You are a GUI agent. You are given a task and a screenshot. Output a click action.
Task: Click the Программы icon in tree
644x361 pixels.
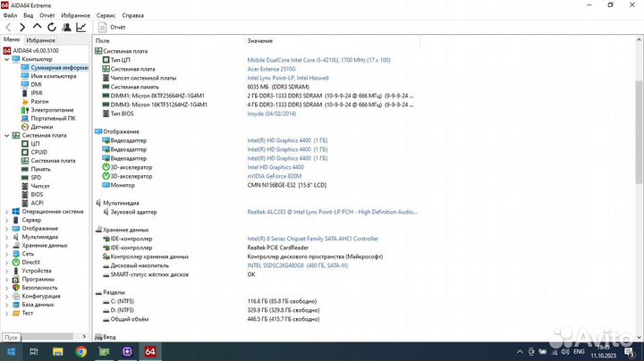pos(15,280)
